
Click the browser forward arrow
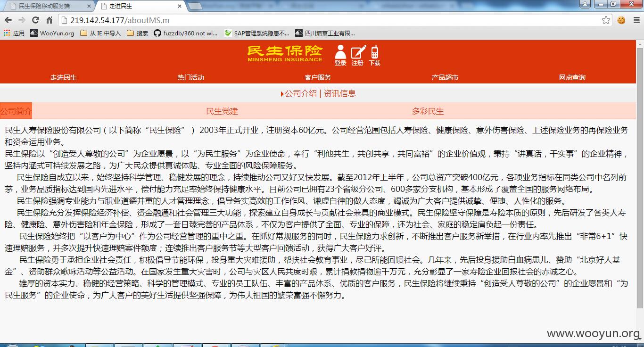tap(22, 20)
